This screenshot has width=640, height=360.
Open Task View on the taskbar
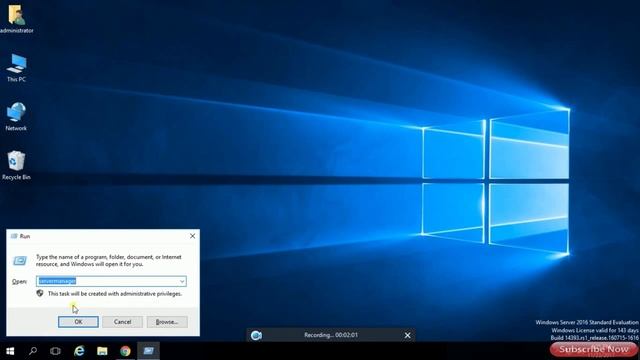55,351
